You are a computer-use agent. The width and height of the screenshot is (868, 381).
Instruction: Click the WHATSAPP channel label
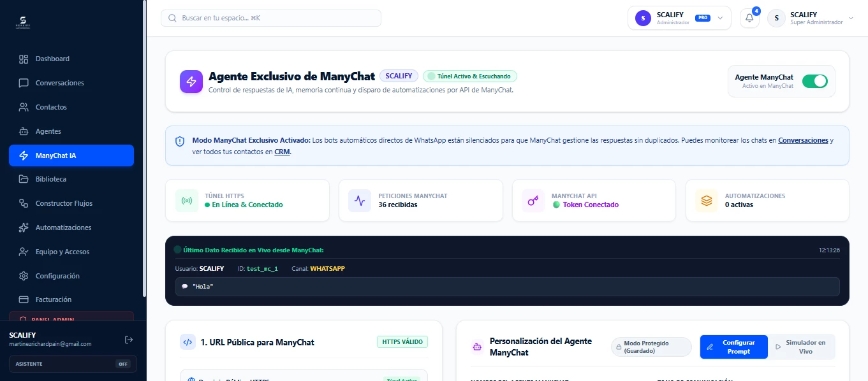(327, 269)
